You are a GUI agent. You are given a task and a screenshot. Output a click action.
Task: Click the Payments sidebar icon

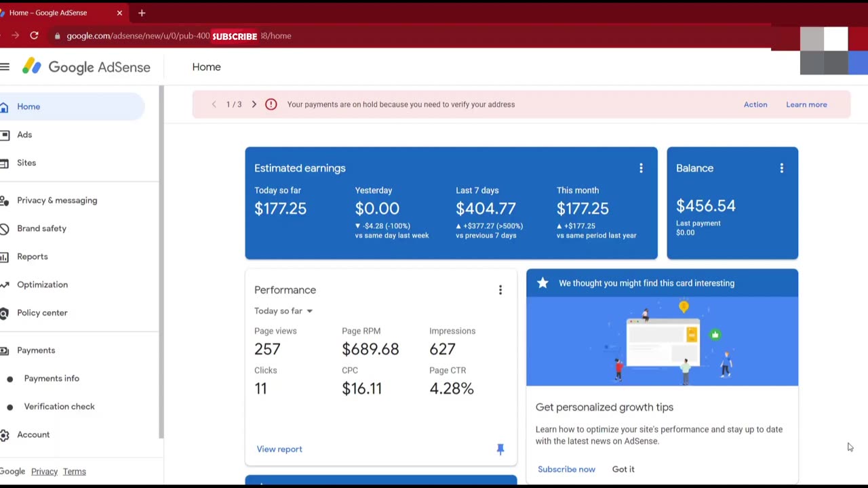point(4,350)
